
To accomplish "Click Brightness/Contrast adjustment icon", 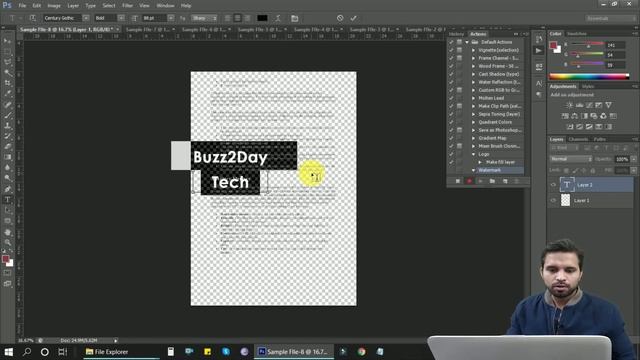I will (569, 105).
